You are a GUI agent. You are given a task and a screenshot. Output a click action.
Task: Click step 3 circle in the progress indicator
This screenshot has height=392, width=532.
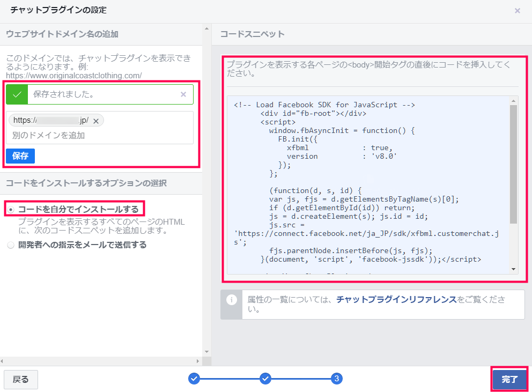click(x=337, y=379)
